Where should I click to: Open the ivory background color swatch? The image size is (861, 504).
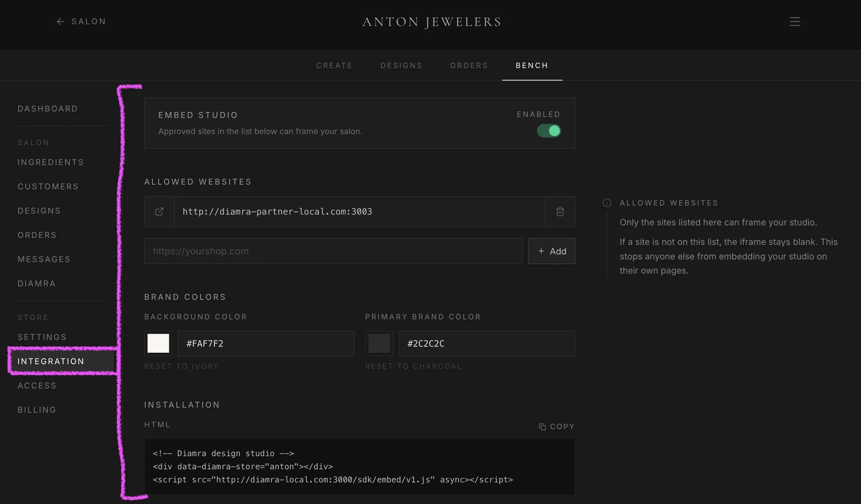[158, 343]
